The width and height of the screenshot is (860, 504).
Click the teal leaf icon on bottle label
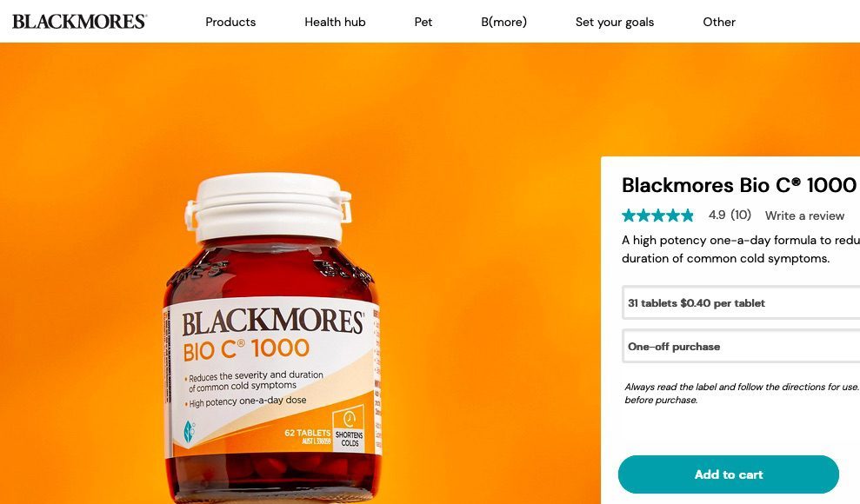click(190, 431)
